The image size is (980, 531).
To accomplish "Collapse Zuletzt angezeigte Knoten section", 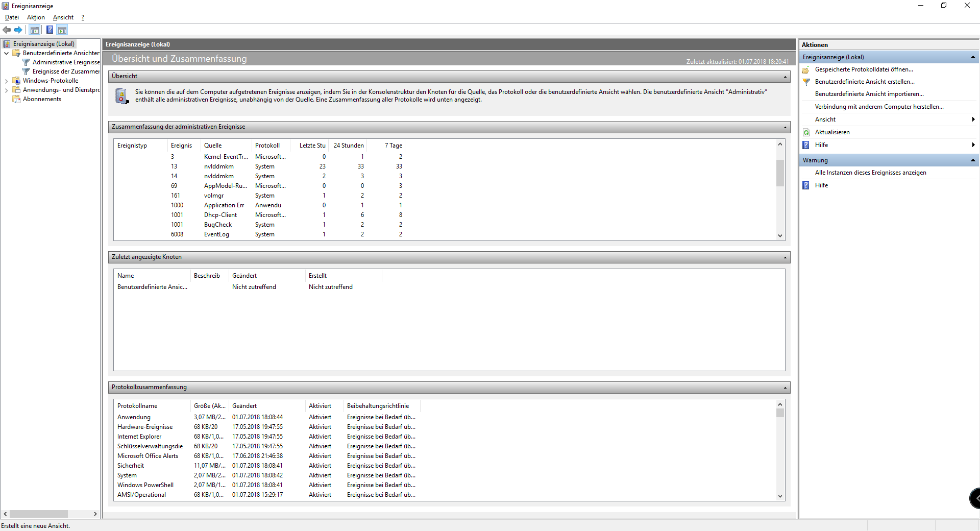I will (x=785, y=257).
